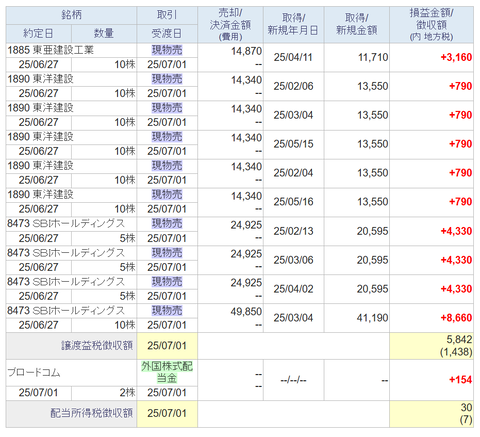480x437 pixels.
Task: Click acquisition date 25/02/06 for 東洋建設
Action: coord(293,86)
